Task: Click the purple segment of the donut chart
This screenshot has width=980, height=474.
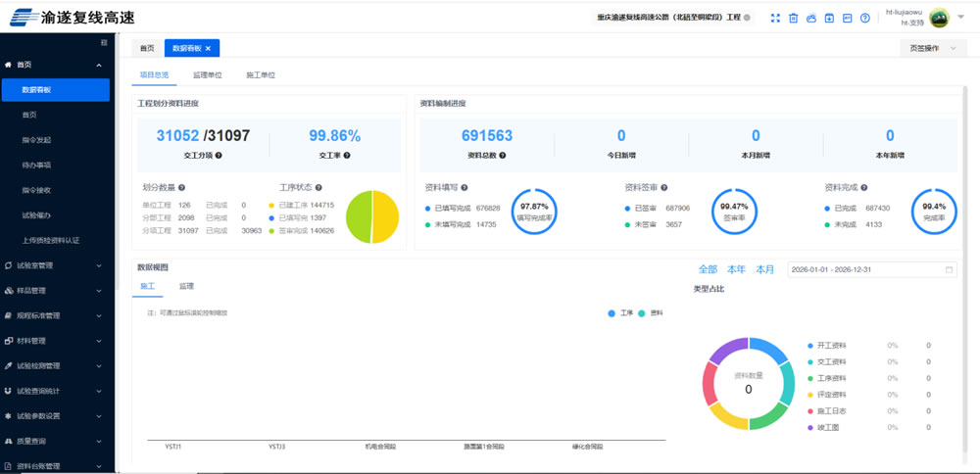Action: (728, 352)
